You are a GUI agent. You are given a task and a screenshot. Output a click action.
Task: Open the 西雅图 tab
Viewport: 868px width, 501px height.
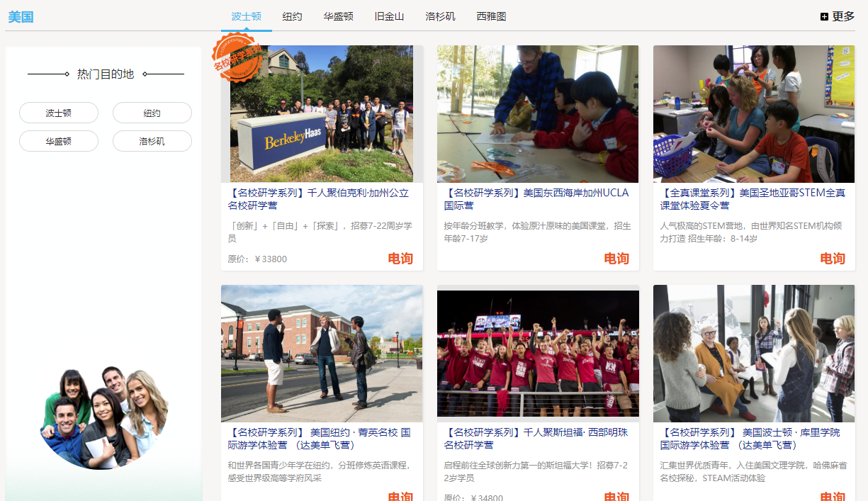tap(491, 16)
